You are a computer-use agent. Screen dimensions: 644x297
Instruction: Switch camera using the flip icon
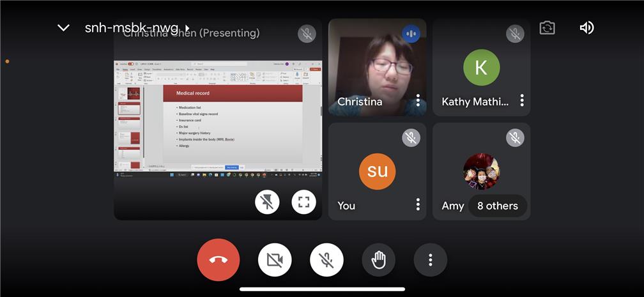[x=547, y=28]
